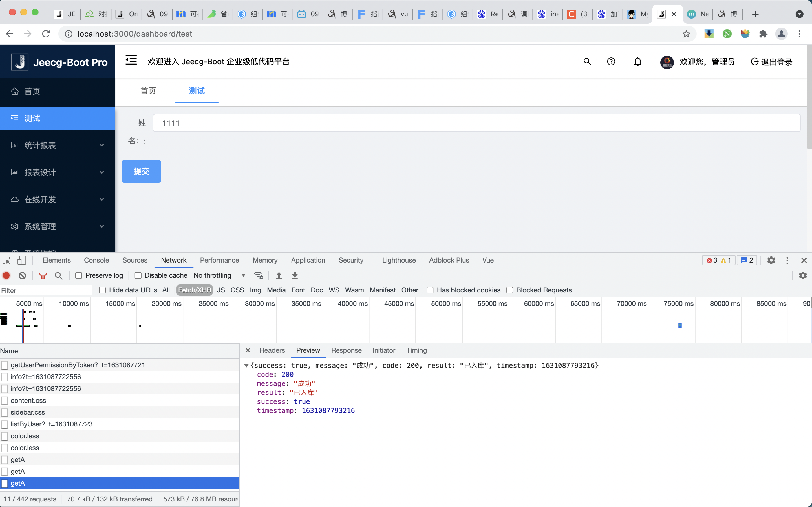Open DevTools settings gear icon
812x507 pixels.
[771, 260]
